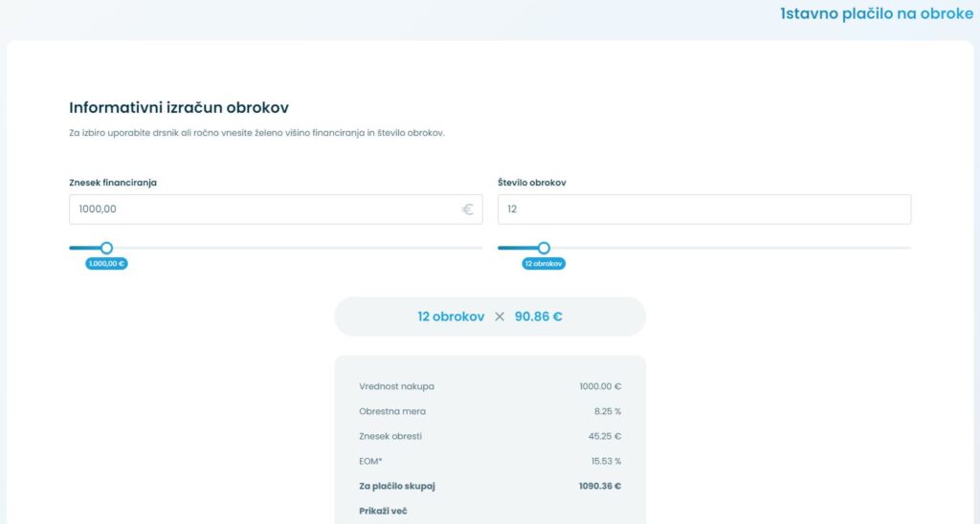The width and height of the screenshot is (980, 524).
Task: Click the Število obrokov input field
Action: coord(704,209)
